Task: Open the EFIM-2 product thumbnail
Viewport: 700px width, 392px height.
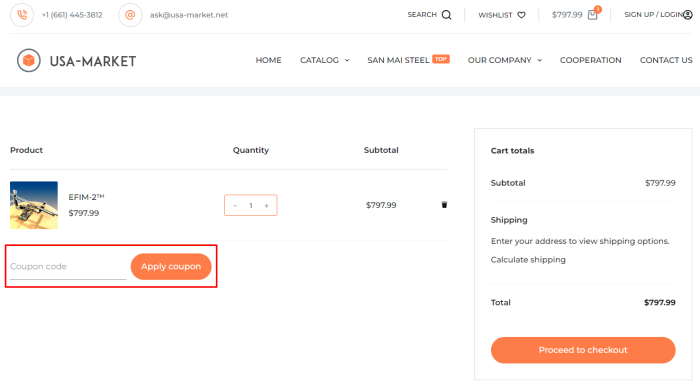Action: coord(34,205)
